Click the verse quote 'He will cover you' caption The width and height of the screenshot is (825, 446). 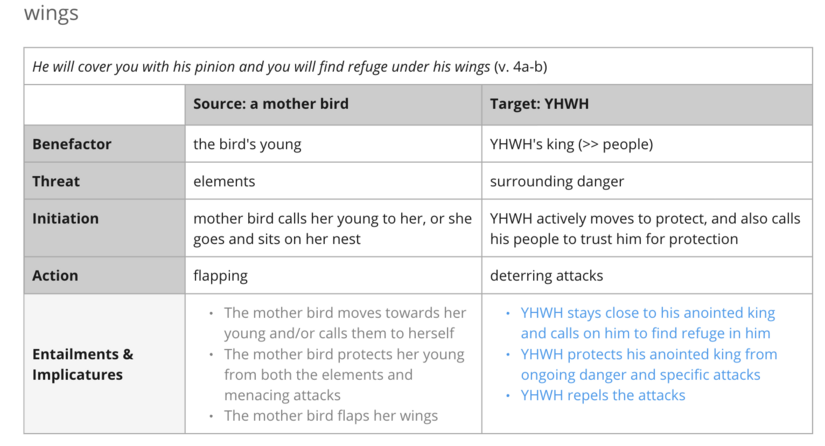point(289,66)
